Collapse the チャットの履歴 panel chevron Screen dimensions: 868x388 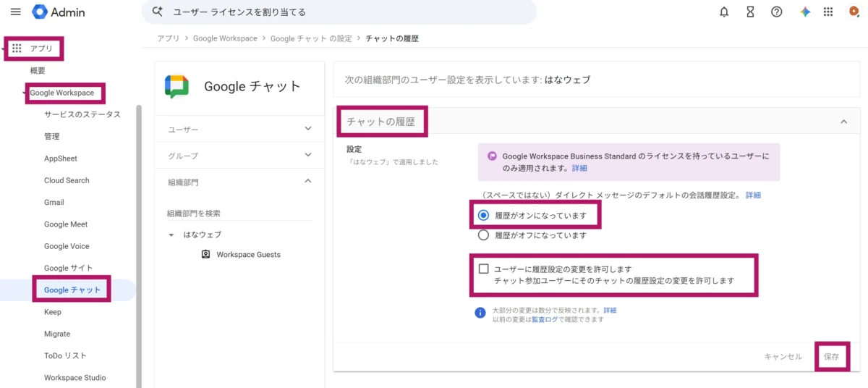tap(843, 122)
